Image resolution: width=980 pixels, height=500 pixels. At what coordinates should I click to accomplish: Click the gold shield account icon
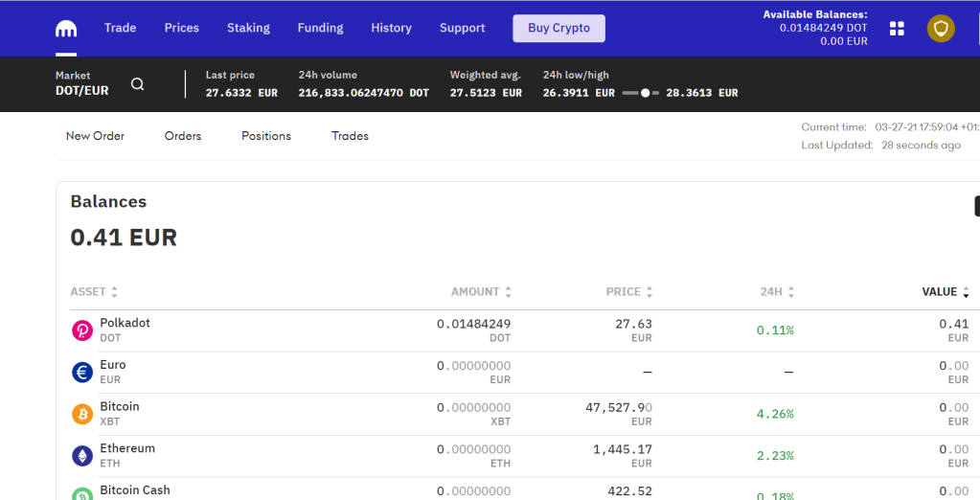point(941,29)
